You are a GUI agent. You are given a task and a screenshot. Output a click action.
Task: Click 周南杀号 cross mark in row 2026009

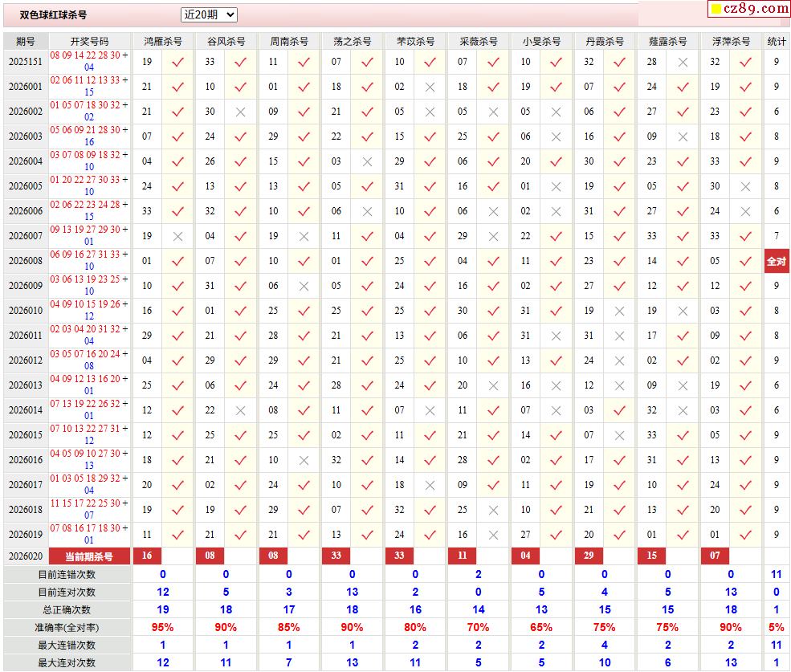point(304,286)
